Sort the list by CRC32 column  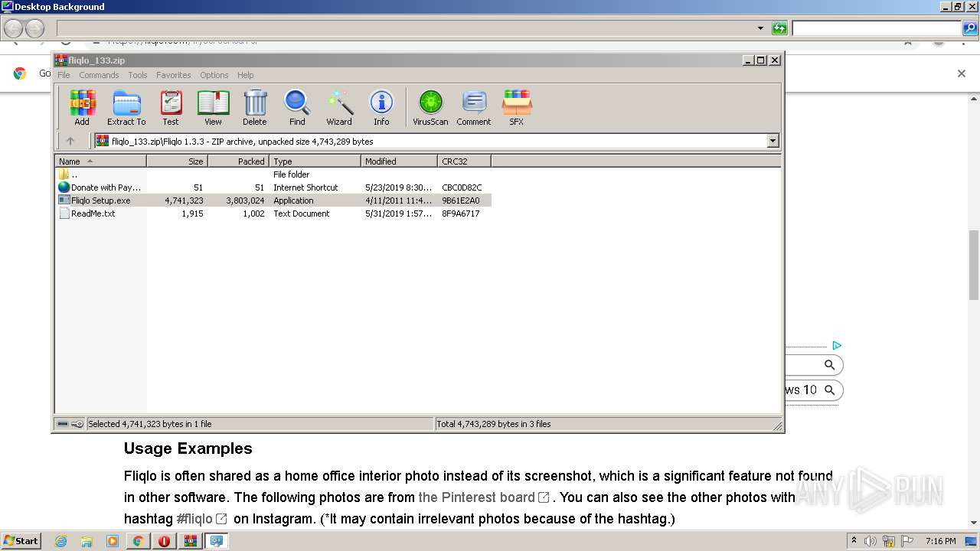click(464, 161)
